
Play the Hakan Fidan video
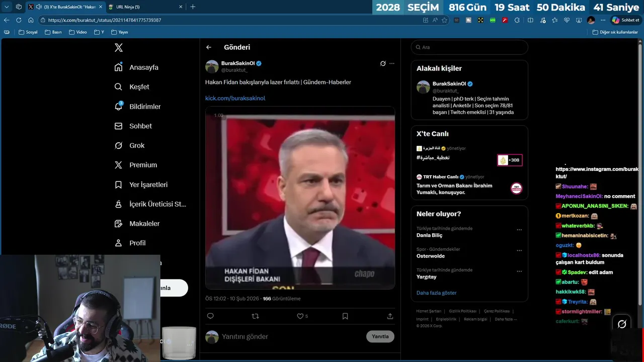pyautogui.click(x=300, y=198)
